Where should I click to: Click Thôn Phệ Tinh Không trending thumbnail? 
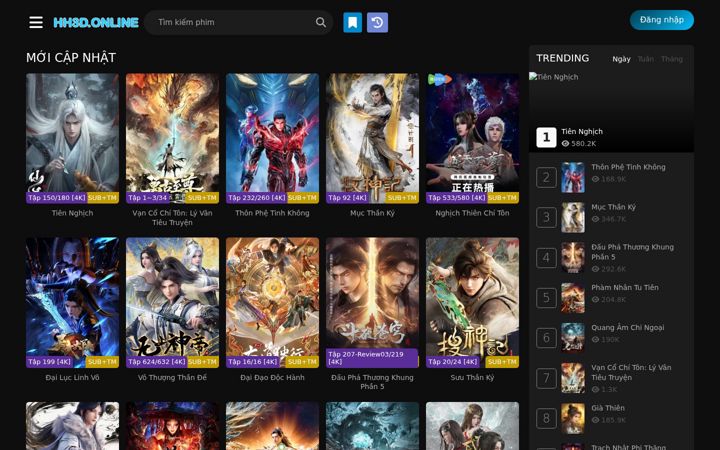[573, 177]
